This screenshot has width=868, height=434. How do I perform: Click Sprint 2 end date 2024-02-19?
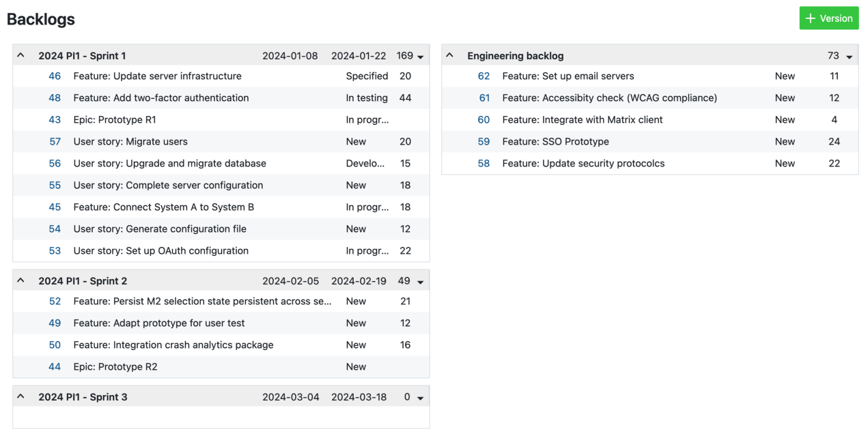tap(359, 281)
